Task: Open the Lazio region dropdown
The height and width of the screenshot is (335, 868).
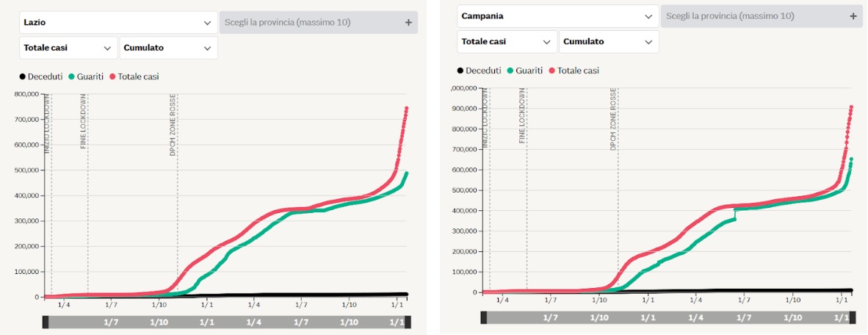Action: (117, 23)
